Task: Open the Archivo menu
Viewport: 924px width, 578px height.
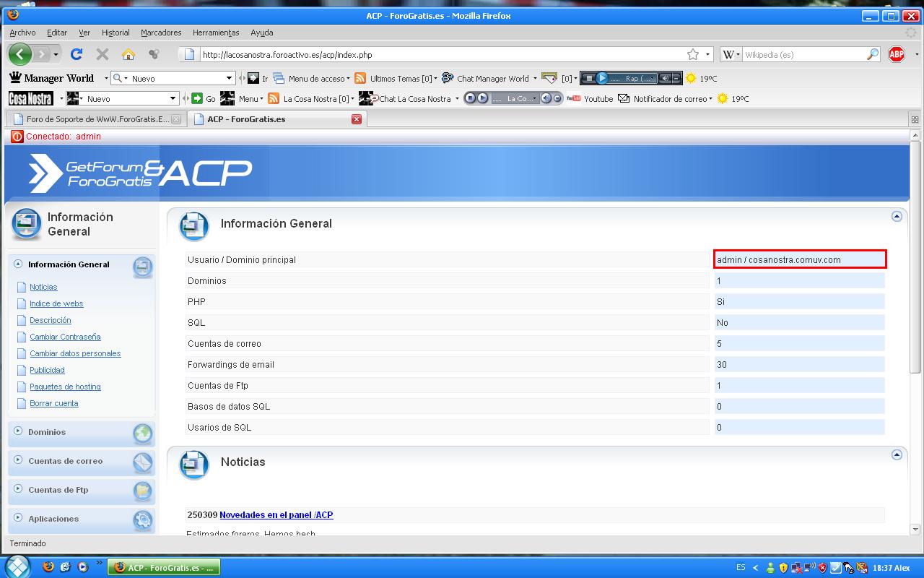Action: pos(22,33)
